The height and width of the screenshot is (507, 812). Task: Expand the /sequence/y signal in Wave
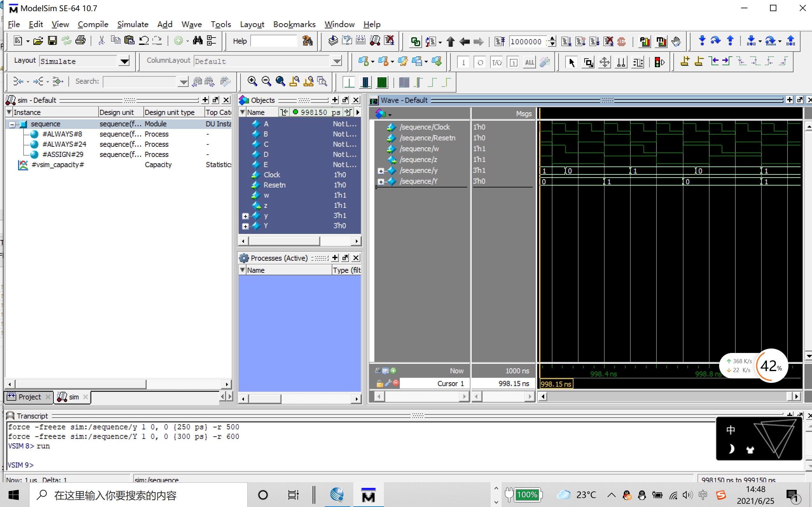point(381,171)
